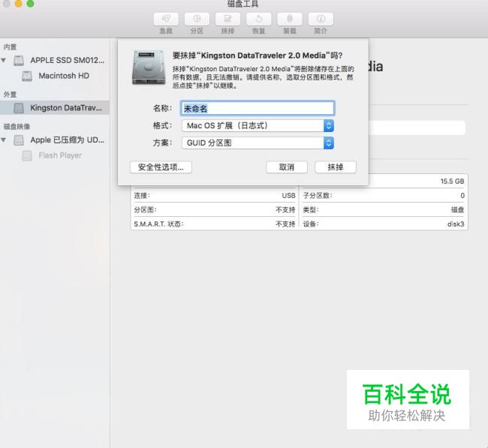The height and width of the screenshot is (448, 488).
Task: Click the Kingston drive icon in sidebar
Action: (x=19, y=108)
